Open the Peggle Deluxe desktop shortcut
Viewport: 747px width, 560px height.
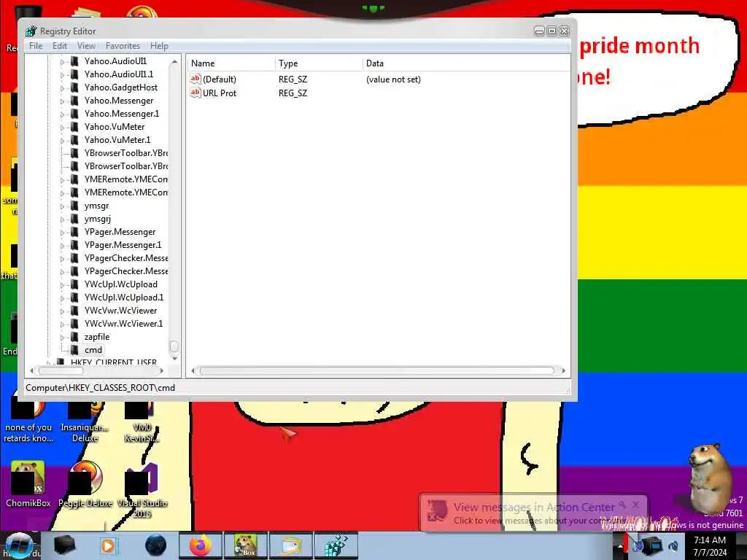pos(85,485)
